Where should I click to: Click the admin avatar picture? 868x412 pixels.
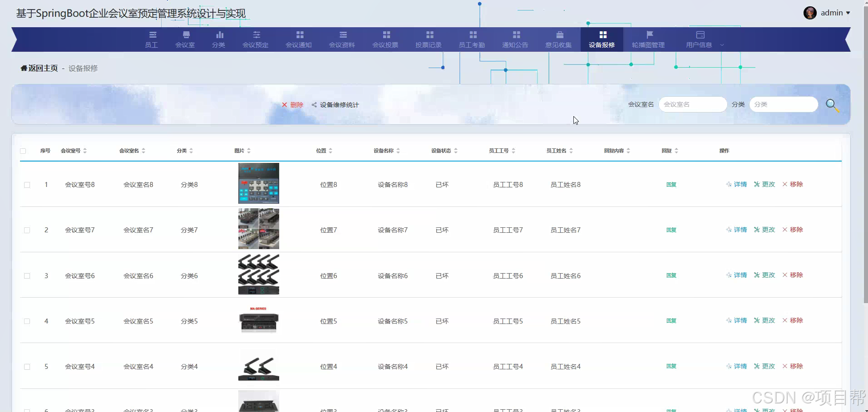810,13
